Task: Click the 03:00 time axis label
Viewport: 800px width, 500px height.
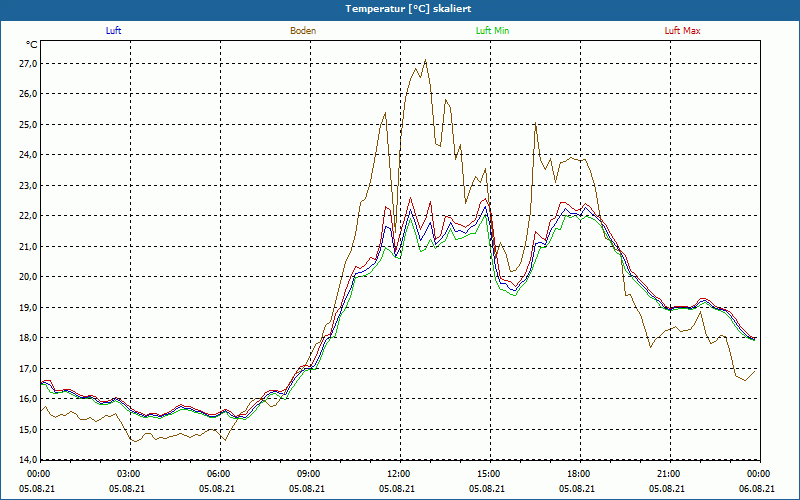Action: coord(131,474)
